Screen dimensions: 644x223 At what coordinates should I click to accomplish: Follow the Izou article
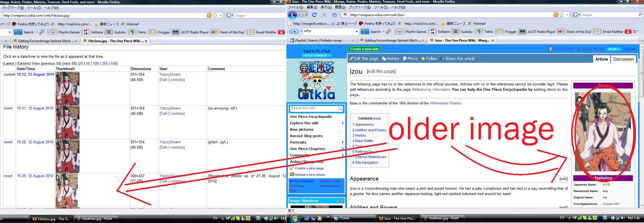(x=429, y=59)
